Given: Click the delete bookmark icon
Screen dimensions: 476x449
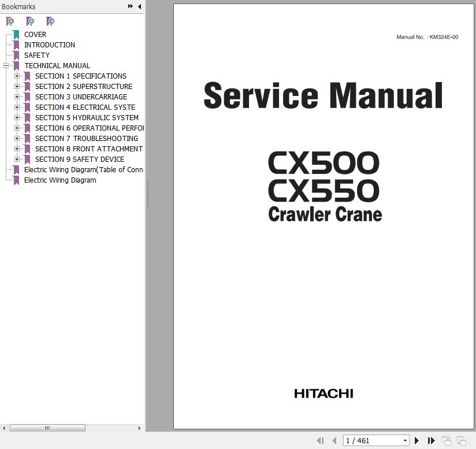Looking at the screenshot, I should pos(10,21).
